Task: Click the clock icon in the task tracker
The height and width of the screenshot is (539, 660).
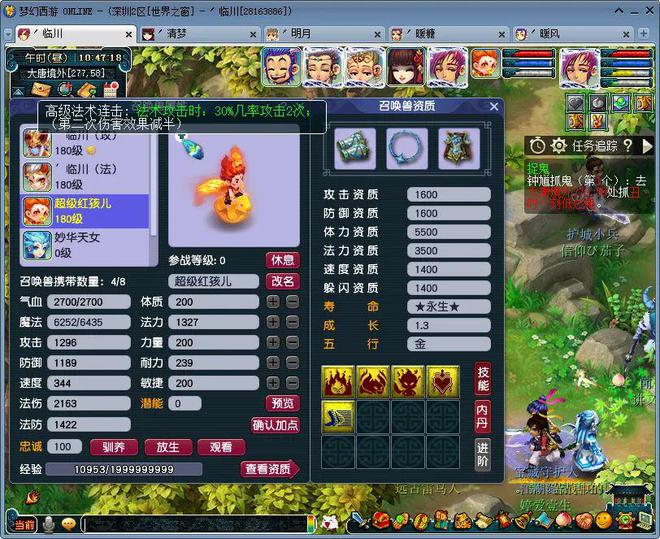Action: coord(537,146)
